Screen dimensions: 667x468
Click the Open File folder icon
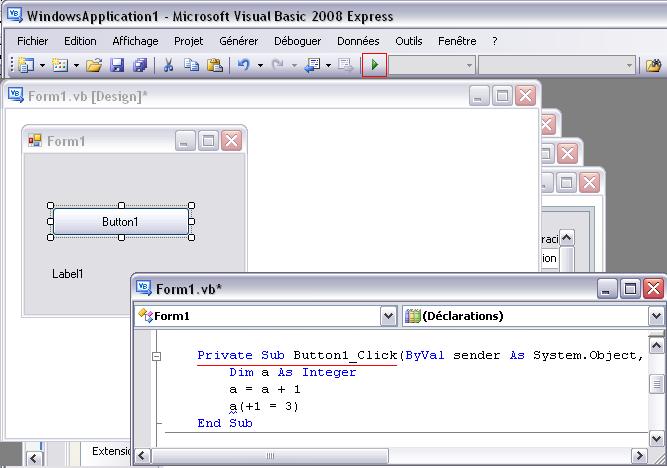click(x=94, y=65)
